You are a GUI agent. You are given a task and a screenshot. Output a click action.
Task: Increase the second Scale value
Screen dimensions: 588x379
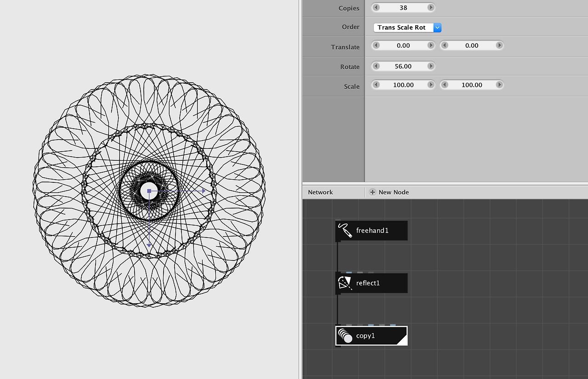[499, 85]
